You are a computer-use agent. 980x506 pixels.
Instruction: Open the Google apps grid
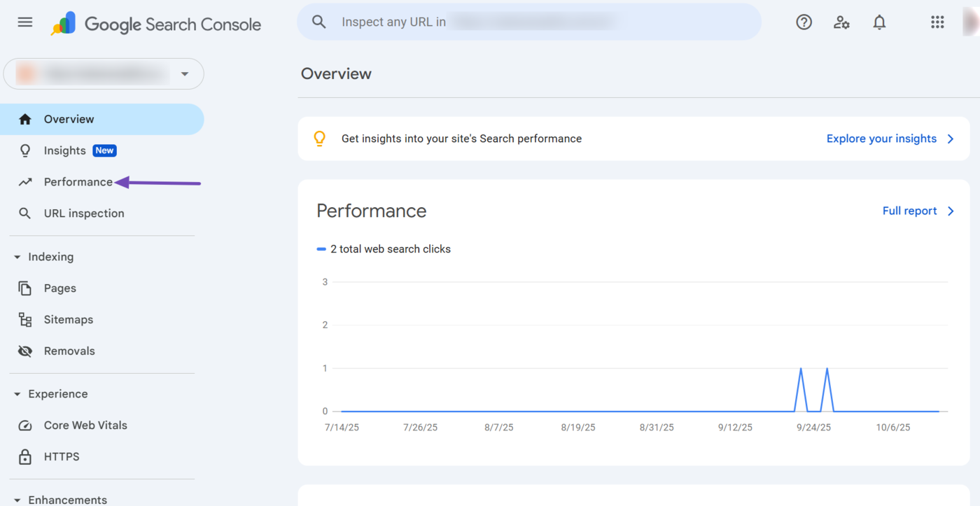pyautogui.click(x=937, y=22)
